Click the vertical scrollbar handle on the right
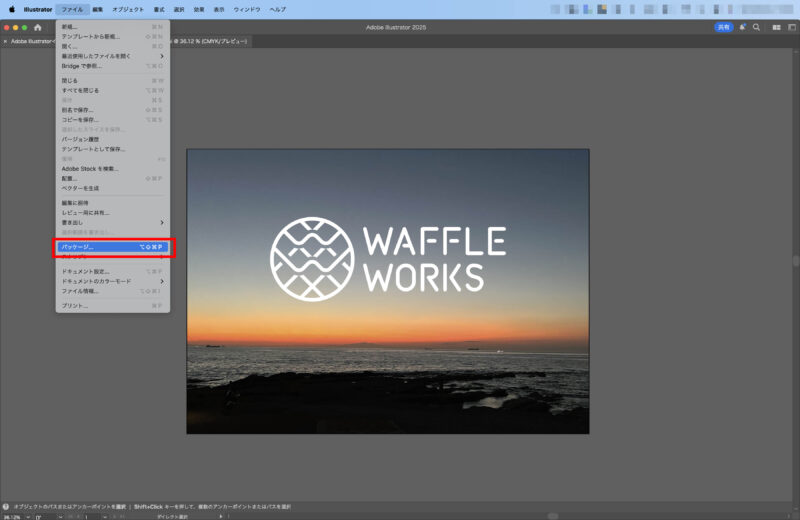The height and width of the screenshot is (520, 800). [796, 260]
